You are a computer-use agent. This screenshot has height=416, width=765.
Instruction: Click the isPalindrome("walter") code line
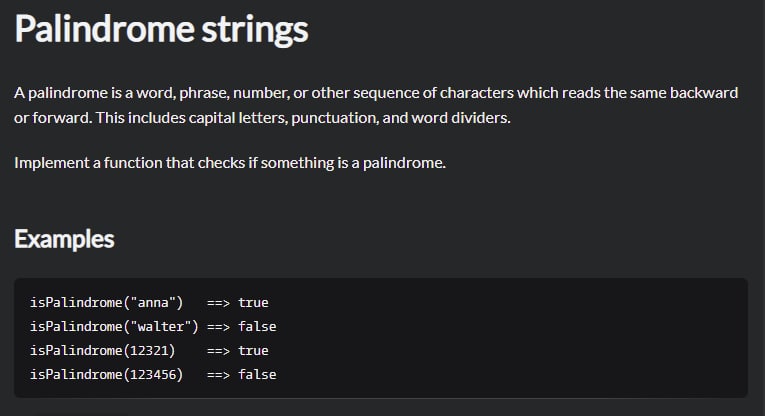[153, 327]
